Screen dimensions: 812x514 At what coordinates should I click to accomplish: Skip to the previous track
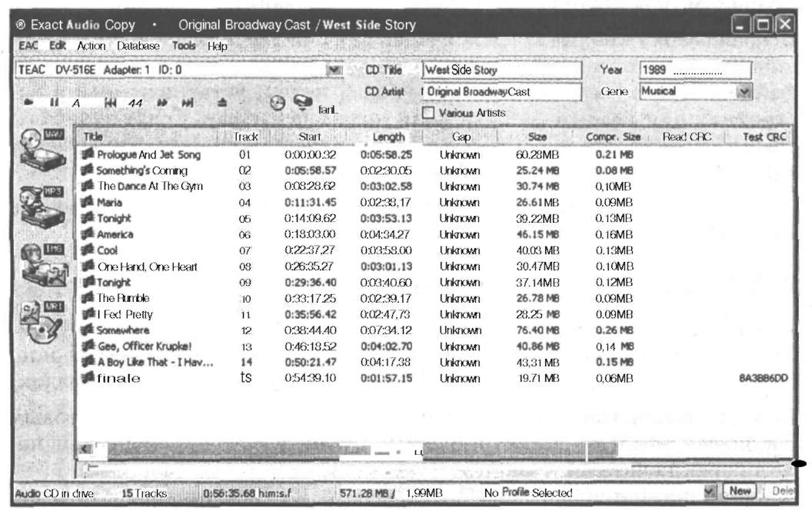click(x=110, y=102)
